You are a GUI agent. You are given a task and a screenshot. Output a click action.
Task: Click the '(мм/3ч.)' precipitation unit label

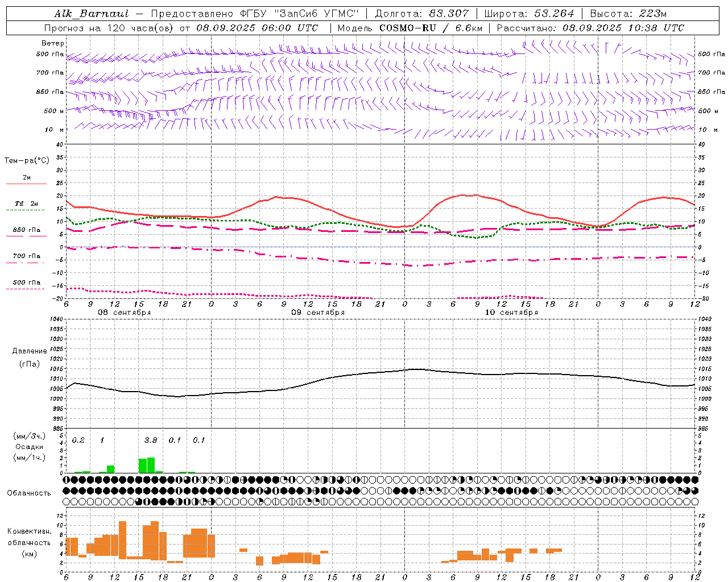(x=30, y=436)
